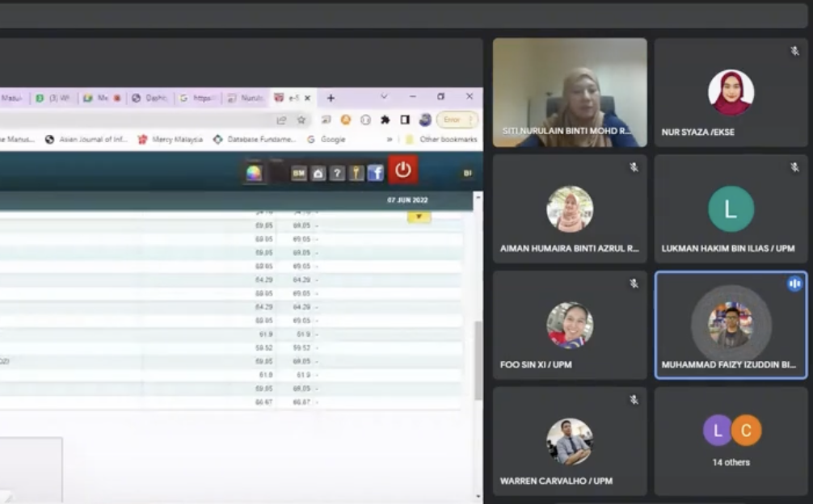Click the share page icon in address bar

[x=281, y=120]
